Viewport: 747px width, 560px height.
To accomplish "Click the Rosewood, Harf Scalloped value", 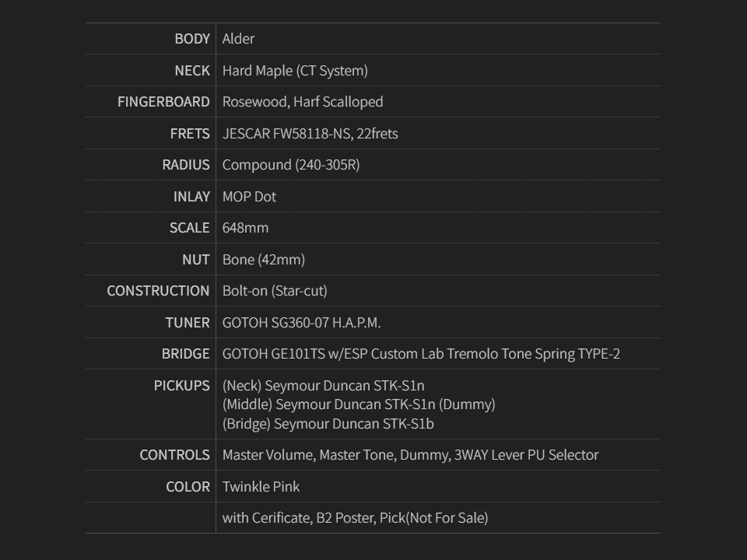I will click(303, 102).
